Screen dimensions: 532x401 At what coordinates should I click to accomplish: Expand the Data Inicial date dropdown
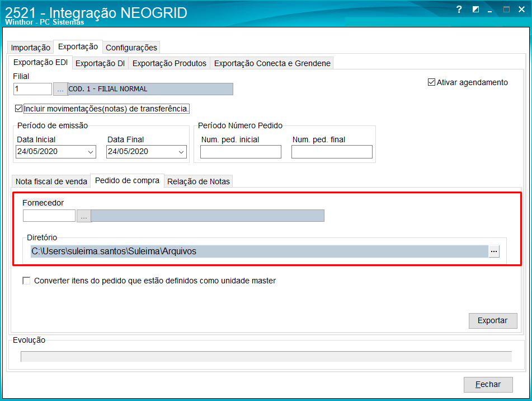pyautogui.click(x=91, y=152)
